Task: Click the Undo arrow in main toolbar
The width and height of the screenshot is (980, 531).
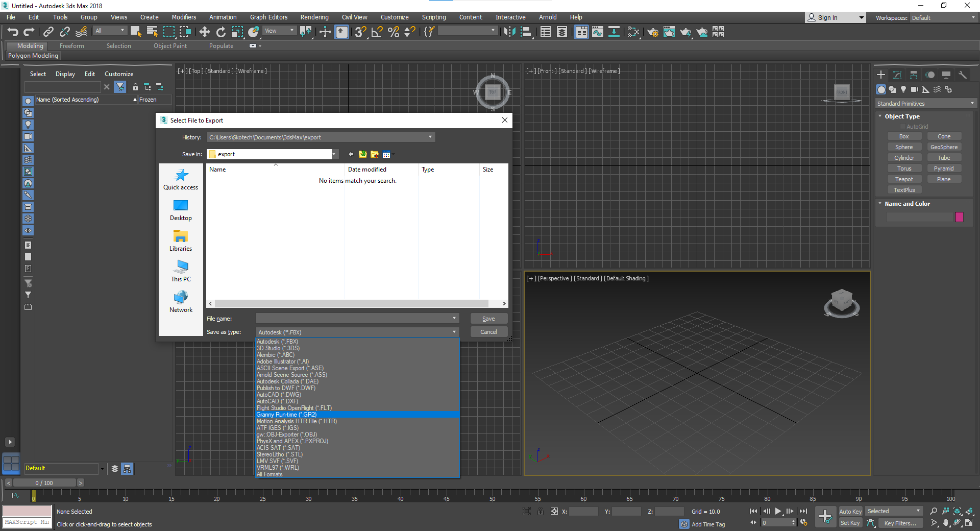Action: coord(13,32)
